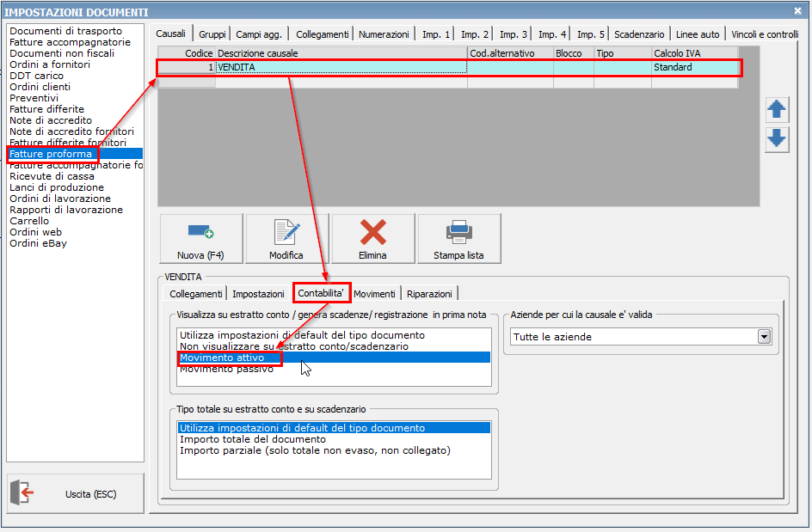Select Ordini web entry
Screen dimensions: 812x532
tap(35, 232)
